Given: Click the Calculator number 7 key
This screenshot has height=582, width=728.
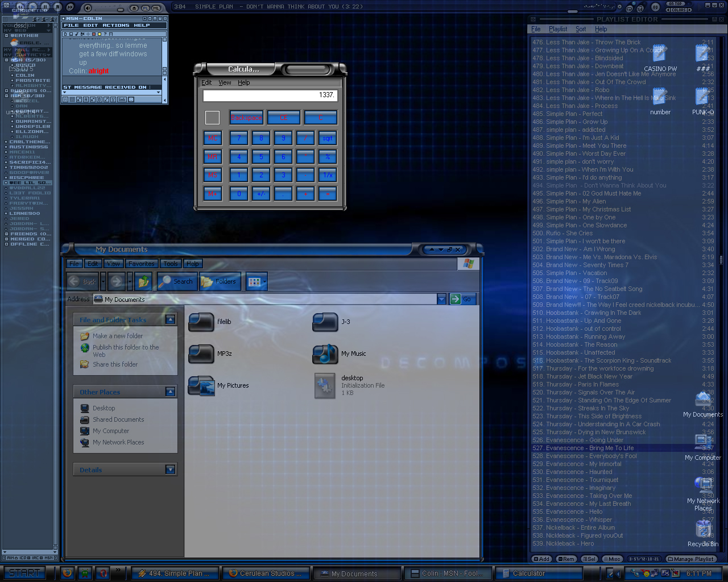Looking at the screenshot, I should tap(239, 139).
